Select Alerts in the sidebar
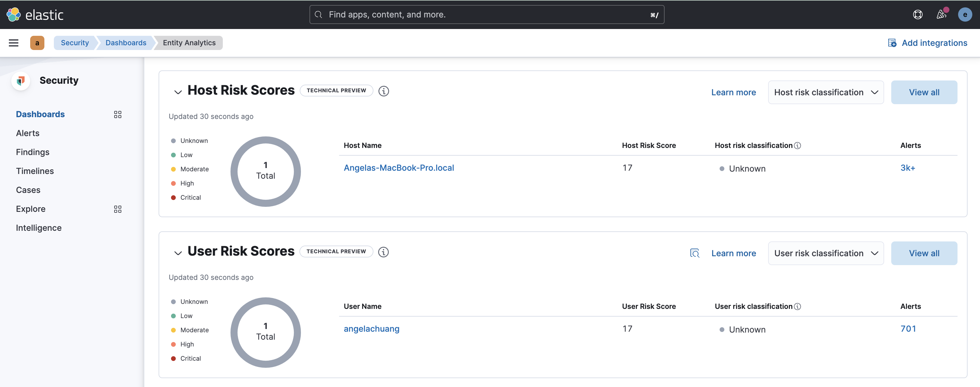Image resolution: width=980 pixels, height=387 pixels. click(x=28, y=133)
